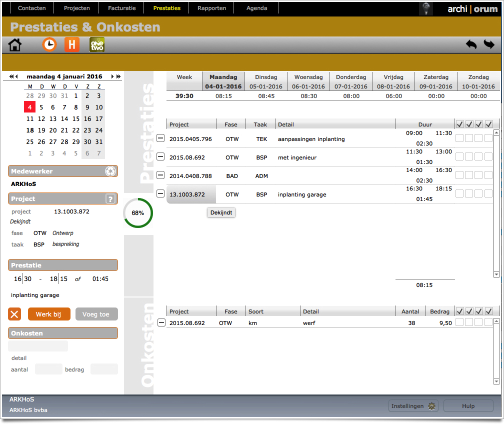This screenshot has height=424, width=504.
Task: Open the orange clock time-tracking icon
Action: pyautogui.click(x=49, y=44)
